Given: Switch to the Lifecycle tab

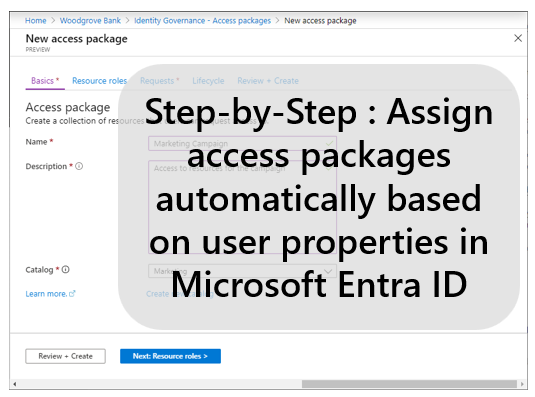Looking at the screenshot, I should 208,81.
